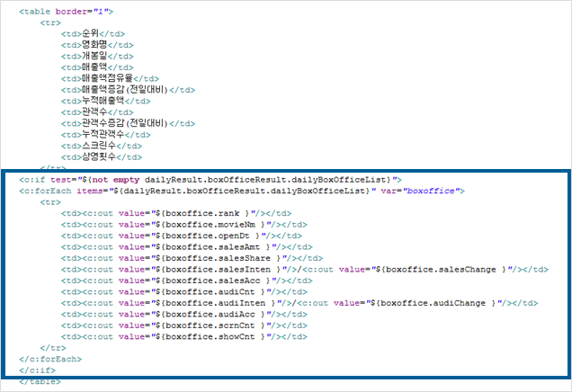Click the 순위 table cell line
This screenshot has height=392, width=572.
93,34
